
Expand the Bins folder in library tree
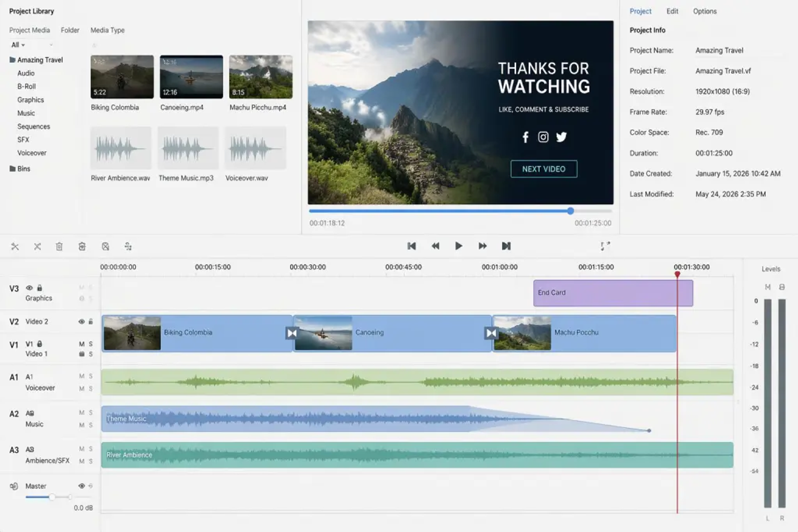(x=20, y=169)
